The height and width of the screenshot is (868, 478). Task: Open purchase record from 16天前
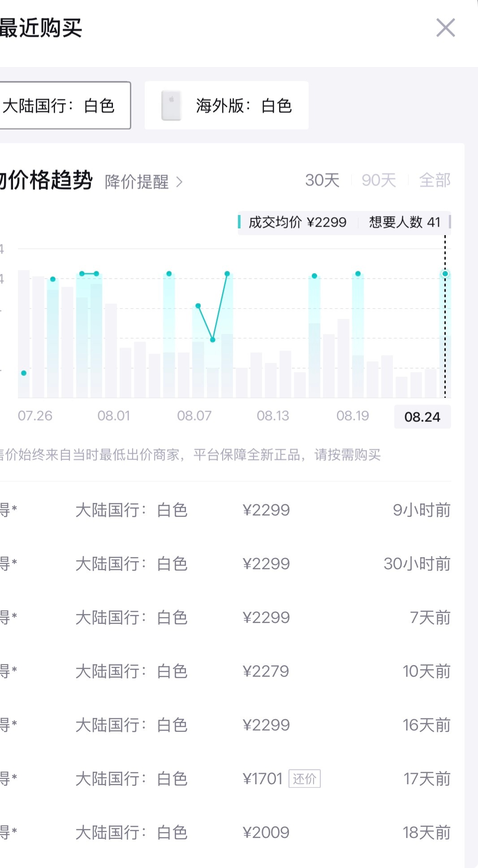point(225,725)
